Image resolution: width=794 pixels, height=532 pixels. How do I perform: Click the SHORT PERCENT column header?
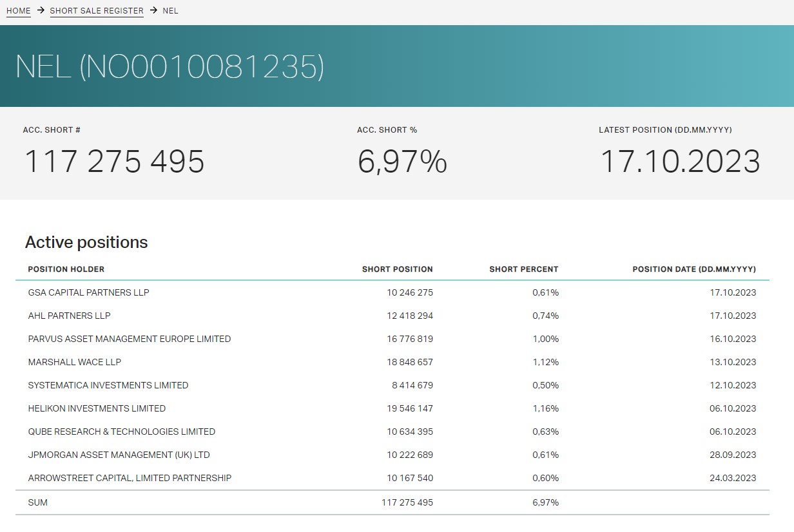[x=523, y=269]
